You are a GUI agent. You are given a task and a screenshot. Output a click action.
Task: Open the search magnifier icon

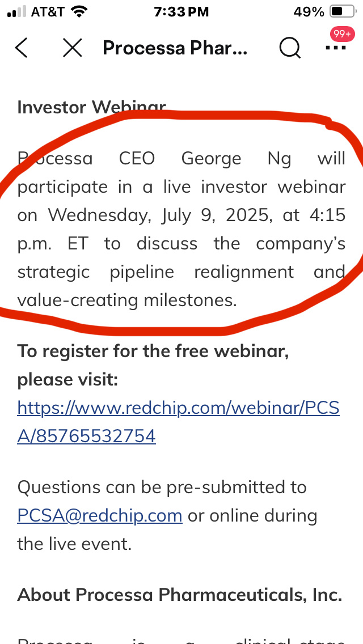290,48
